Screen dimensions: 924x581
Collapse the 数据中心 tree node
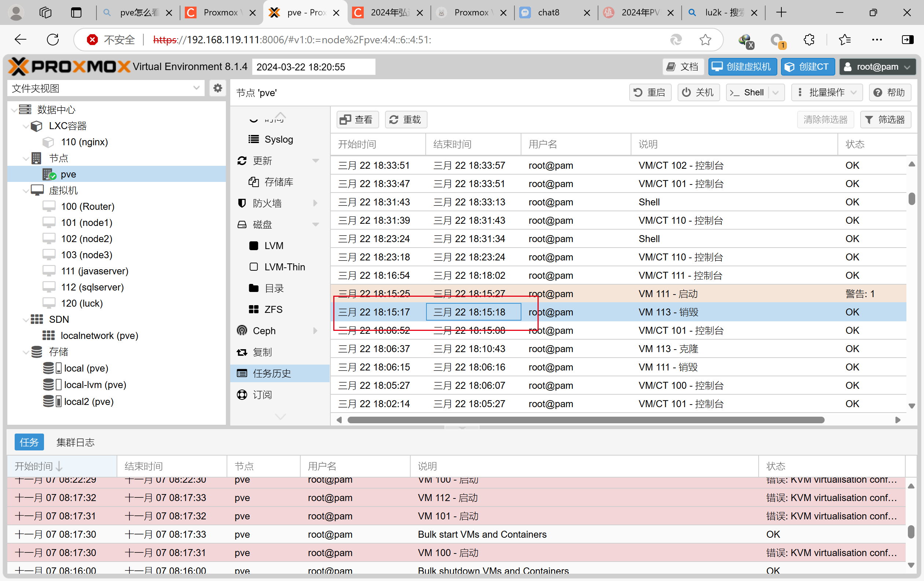[14, 110]
